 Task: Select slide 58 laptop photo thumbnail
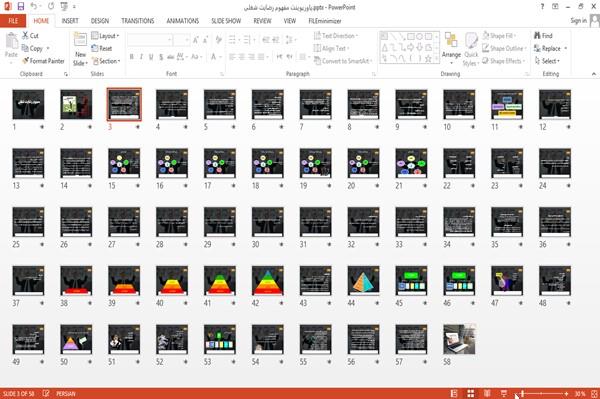pyautogui.click(x=459, y=339)
